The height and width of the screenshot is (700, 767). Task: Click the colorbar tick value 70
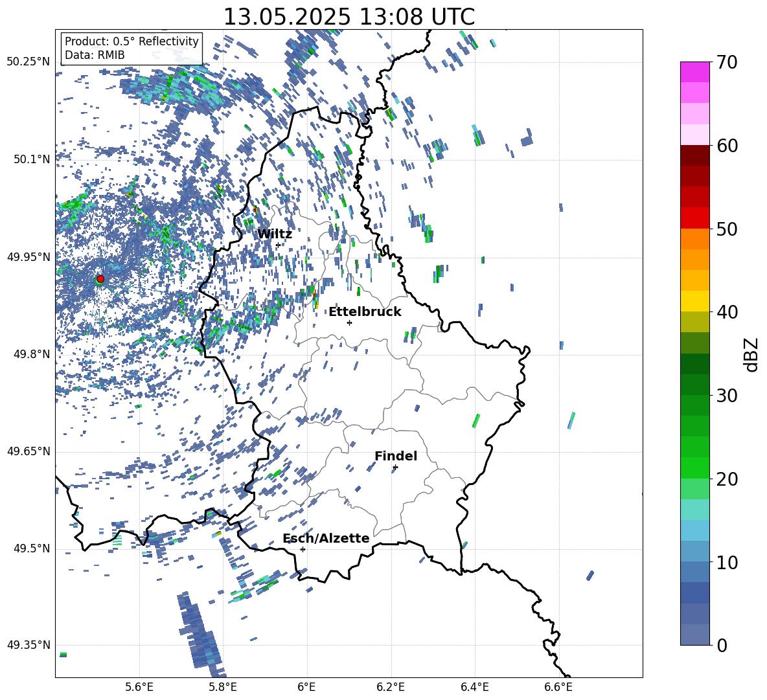727,63
